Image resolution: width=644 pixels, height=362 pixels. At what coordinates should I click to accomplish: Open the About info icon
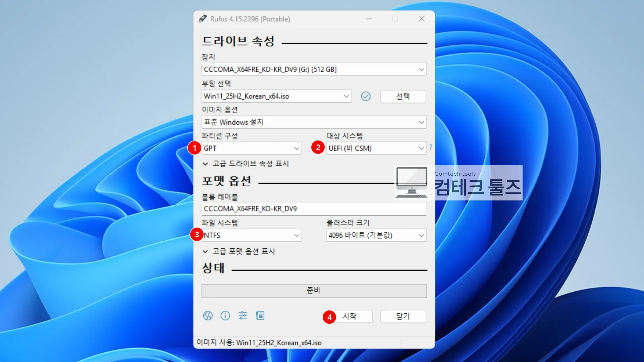pyautogui.click(x=225, y=315)
